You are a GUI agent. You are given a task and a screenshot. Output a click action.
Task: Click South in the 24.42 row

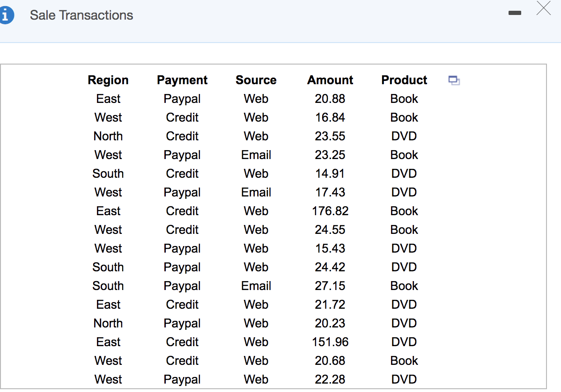[x=108, y=267]
